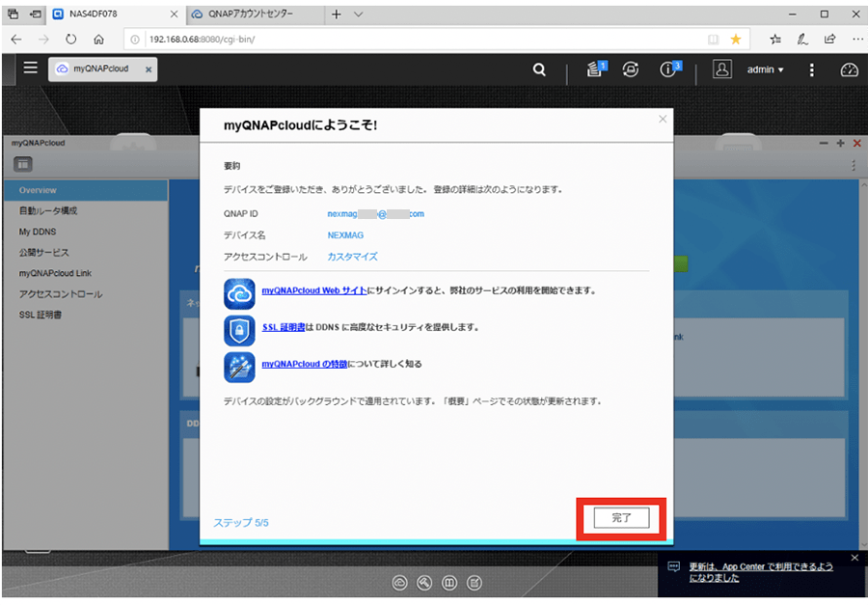Open the App Center update notification link
Viewport: 868px width, 605px height.
(x=761, y=572)
